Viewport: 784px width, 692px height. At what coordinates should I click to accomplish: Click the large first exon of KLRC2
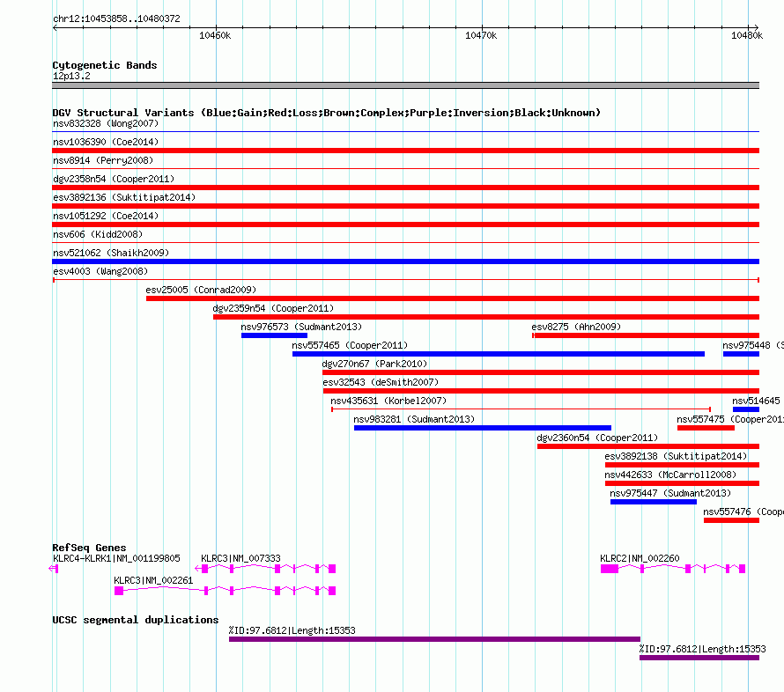click(x=610, y=569)
